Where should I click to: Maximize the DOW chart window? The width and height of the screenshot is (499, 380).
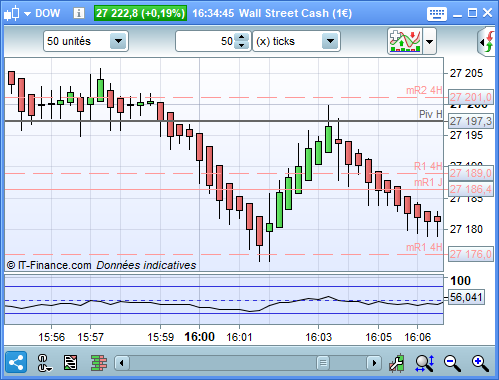coord(472,13)
